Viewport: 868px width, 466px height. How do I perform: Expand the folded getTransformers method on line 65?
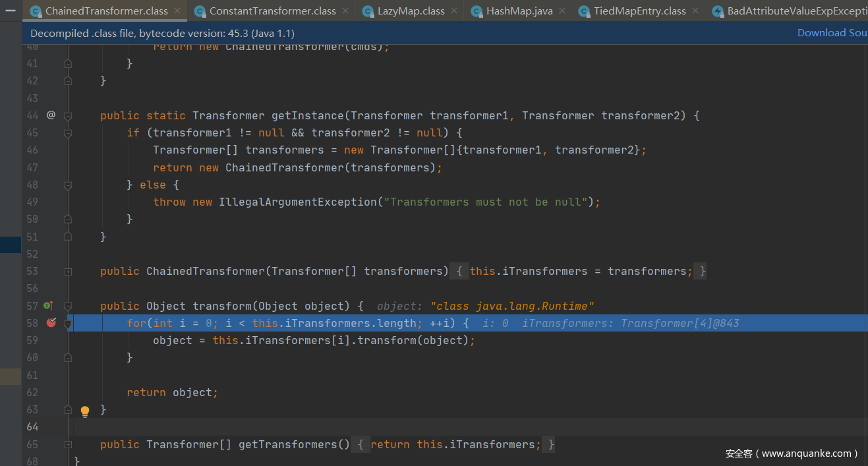click(68, 445)
